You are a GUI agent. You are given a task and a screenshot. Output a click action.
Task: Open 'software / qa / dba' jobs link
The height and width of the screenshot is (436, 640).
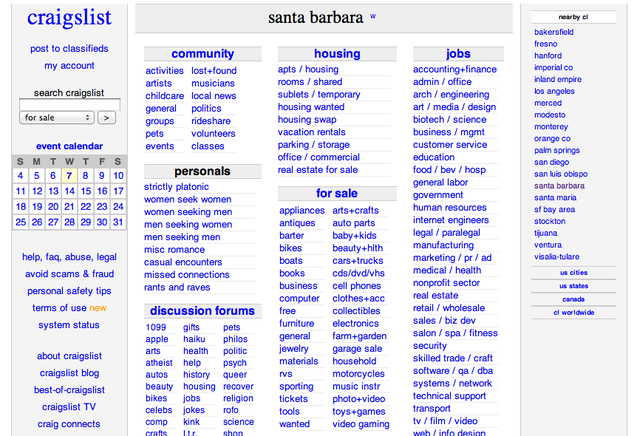point(453,371)
